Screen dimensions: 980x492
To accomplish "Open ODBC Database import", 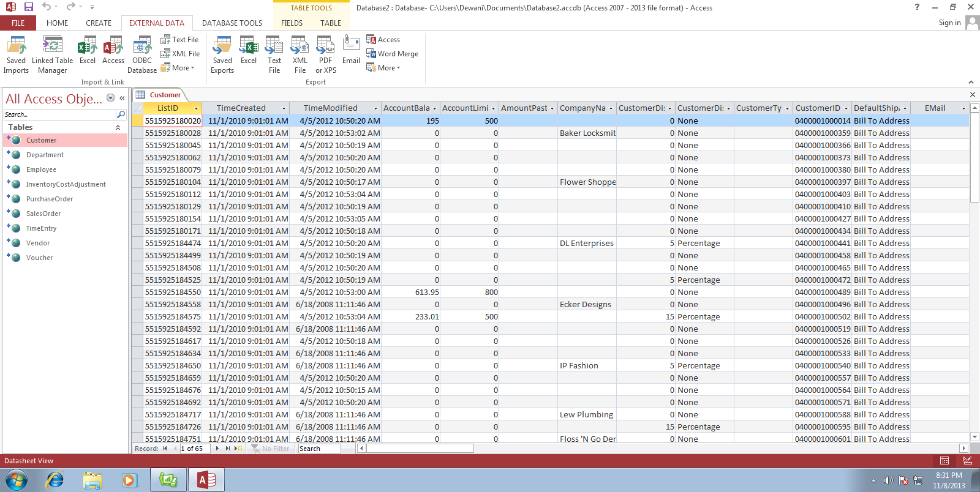I will [x=142, y=54].
